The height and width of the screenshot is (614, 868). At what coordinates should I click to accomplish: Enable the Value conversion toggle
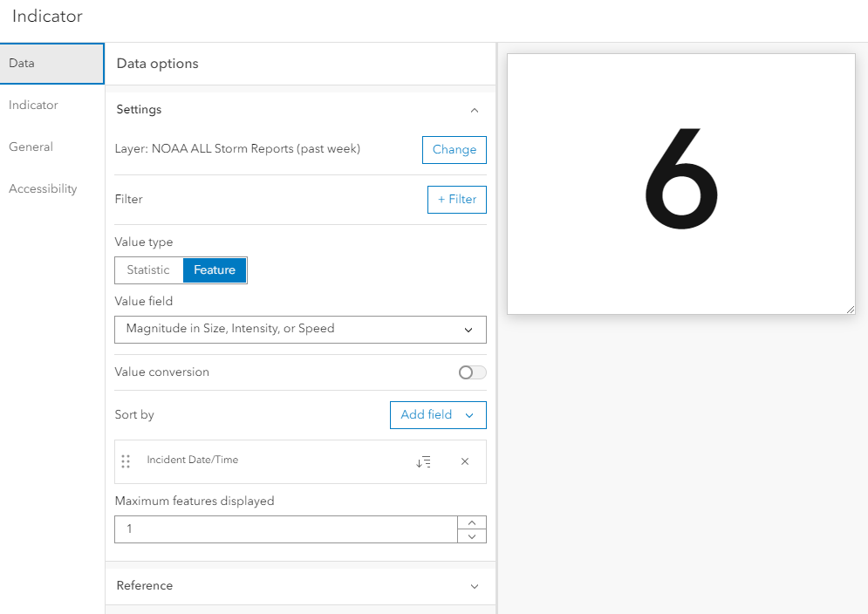(x=471, y=372)
